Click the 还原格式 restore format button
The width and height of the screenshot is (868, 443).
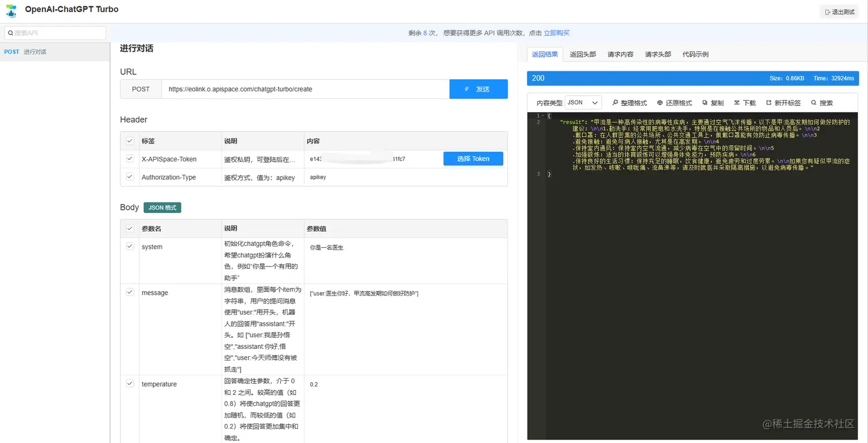tap(675, 103)
